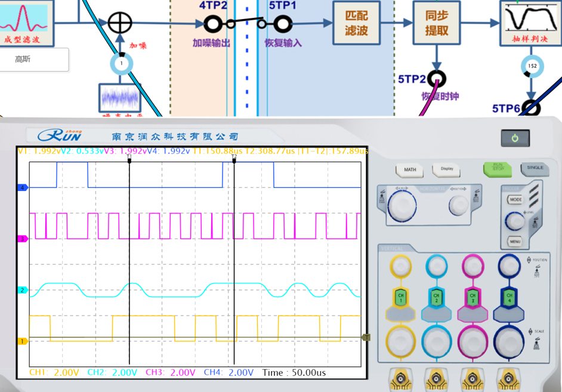Open the trigger MODE button
The image size is (562, 392).
pyautogui.click(x=515, y=200)
